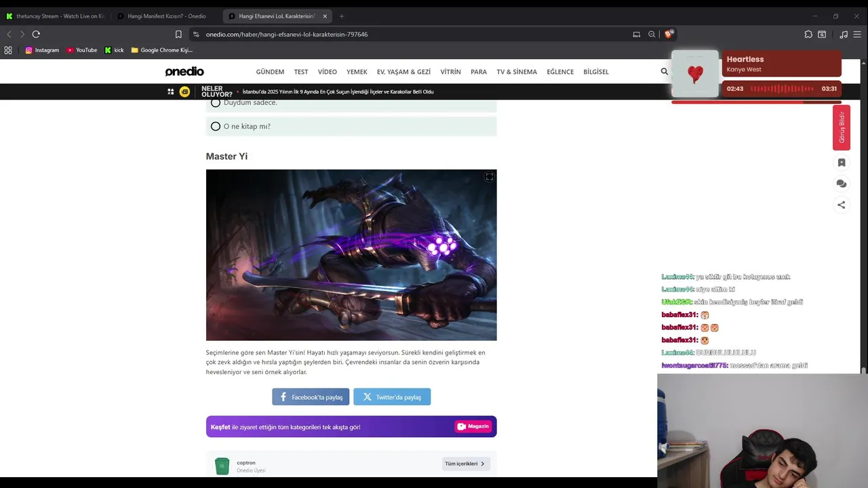Viewport: 868px width, 488px height.
Task: Open comments via the sidebar chat icon
Action: (x=842, y=184)
